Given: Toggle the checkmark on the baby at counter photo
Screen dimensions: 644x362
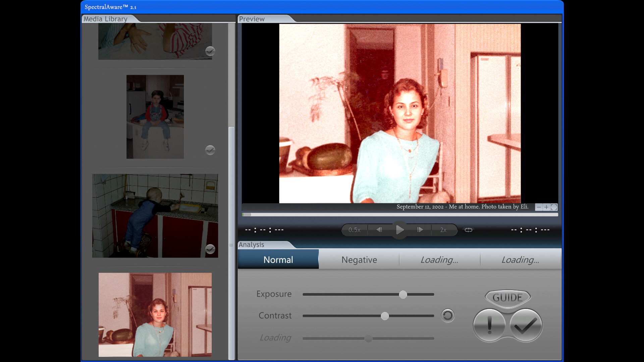Looking at the screenshot, I should [210, 249].
